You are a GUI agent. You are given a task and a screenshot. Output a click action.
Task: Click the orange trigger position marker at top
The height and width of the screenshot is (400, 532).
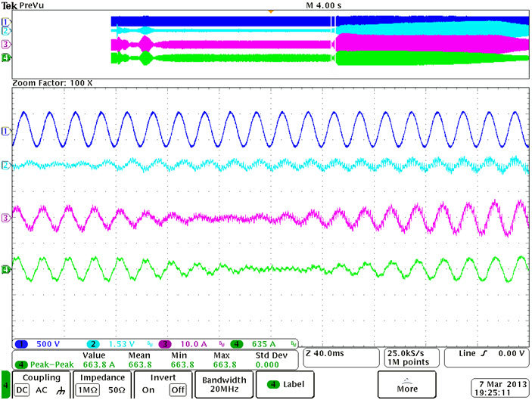[x=270, y=11]
